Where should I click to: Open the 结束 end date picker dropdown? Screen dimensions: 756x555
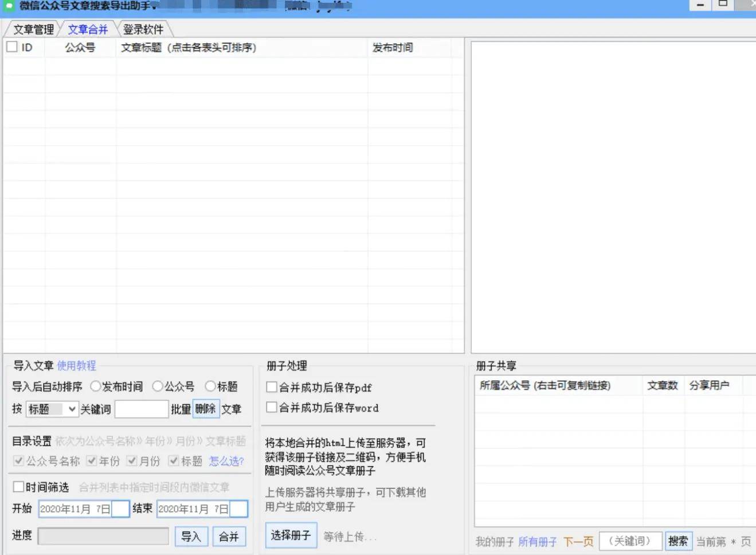click(238, 509)
